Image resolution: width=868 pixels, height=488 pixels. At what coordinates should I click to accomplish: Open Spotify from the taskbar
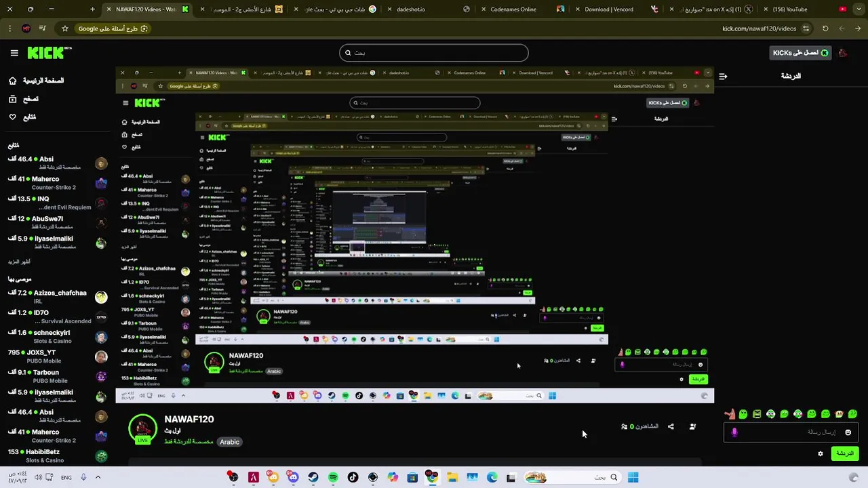point(333,478)
